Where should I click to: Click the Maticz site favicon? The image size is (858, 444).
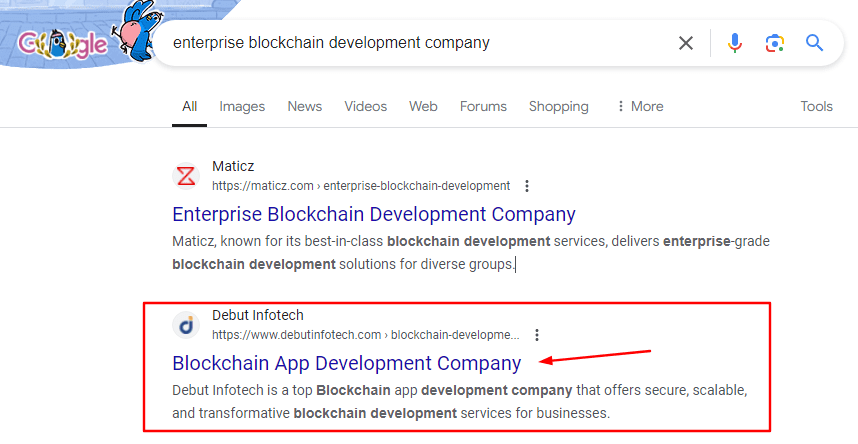[186, 176]
